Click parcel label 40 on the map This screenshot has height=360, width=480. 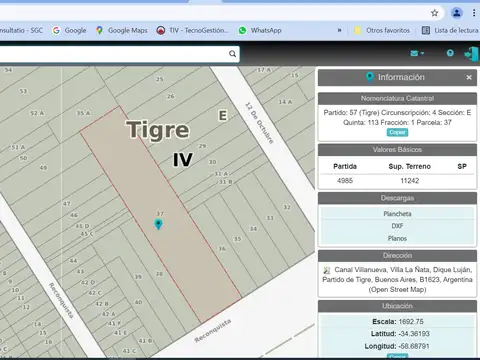tap(138, 302)
